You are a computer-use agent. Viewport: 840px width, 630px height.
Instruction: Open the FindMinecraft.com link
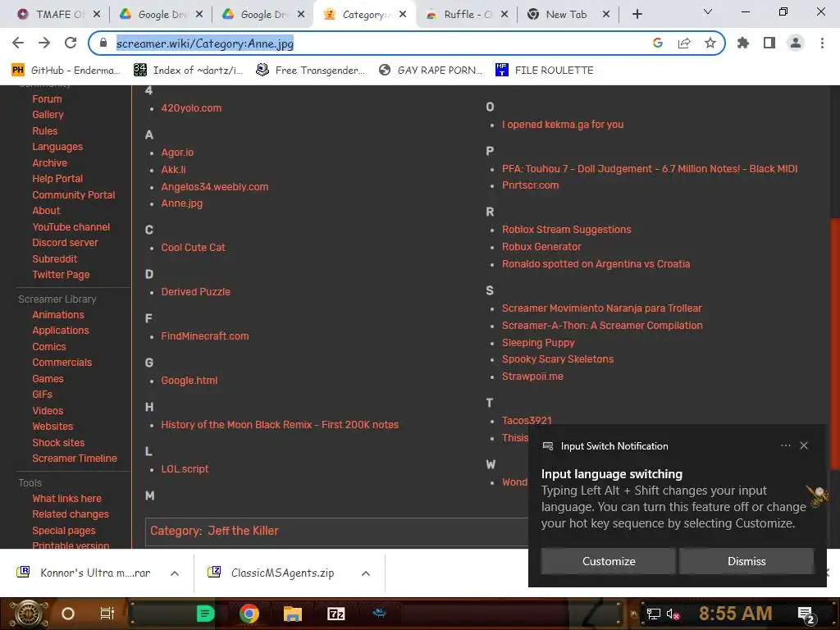click(204, 336)
